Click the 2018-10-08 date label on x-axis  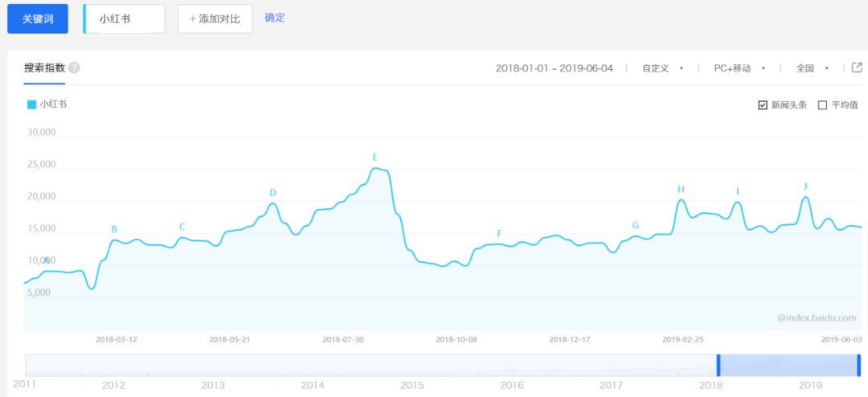pyautogui.click(x=457, y=339)
